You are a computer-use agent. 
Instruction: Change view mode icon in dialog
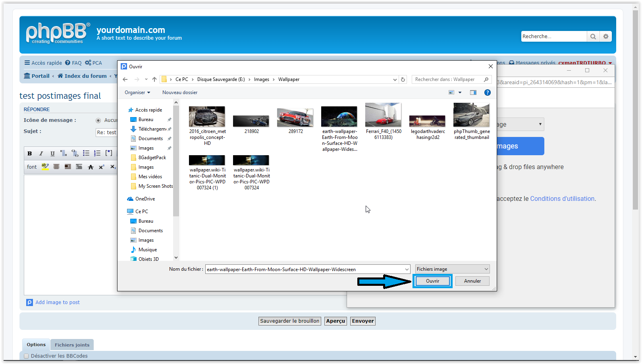tap(451, 92)
